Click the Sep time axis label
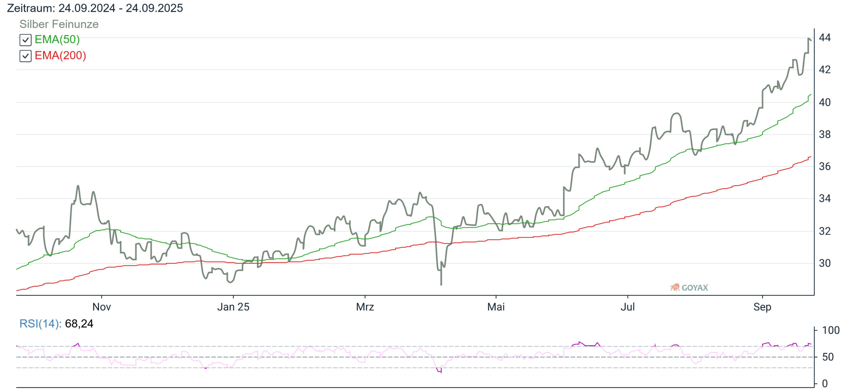This screenshot has height=391, width=868. tap(762, 307)
